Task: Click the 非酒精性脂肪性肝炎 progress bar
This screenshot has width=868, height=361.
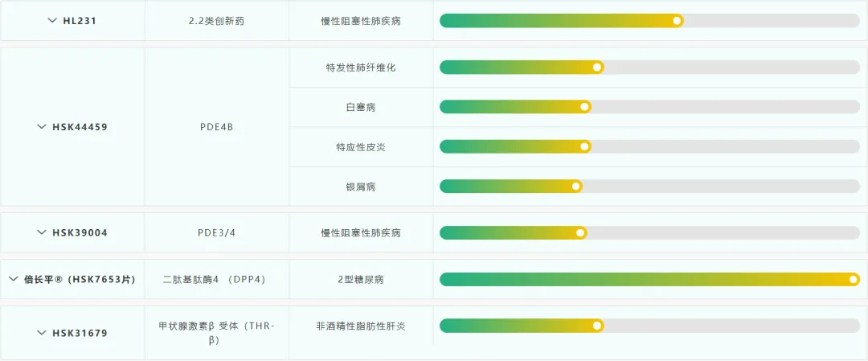Action: pyautogui.click(x=522, y=326)
